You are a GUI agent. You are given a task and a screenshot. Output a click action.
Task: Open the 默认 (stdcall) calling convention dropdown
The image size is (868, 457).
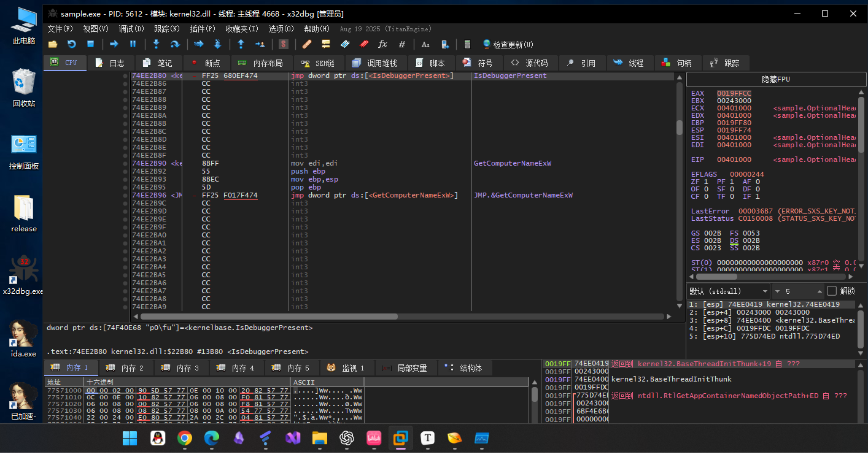[x=728, y=291]
